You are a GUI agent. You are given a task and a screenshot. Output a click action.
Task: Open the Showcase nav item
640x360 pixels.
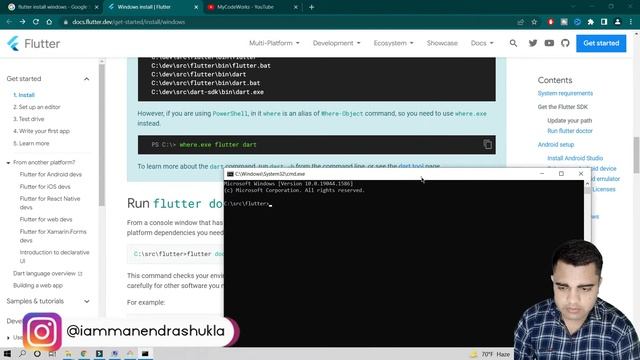click(x=442, y=43)
